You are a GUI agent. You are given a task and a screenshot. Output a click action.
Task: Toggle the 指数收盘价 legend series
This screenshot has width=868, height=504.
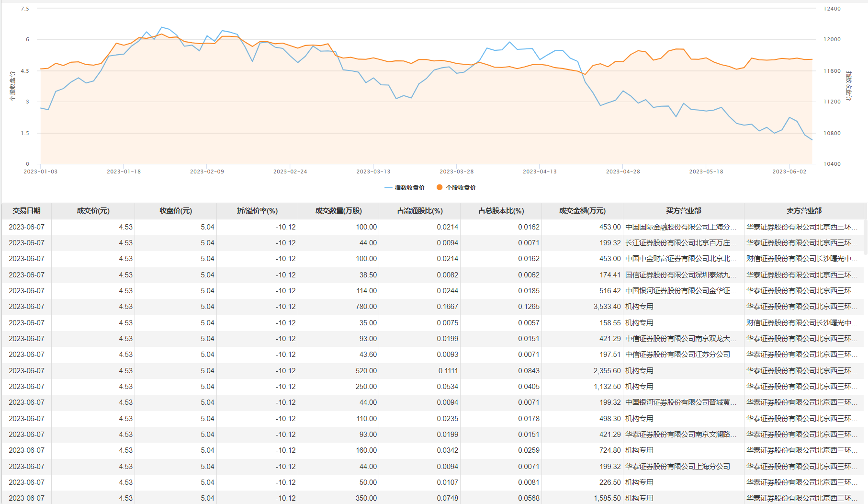point(405,188)
